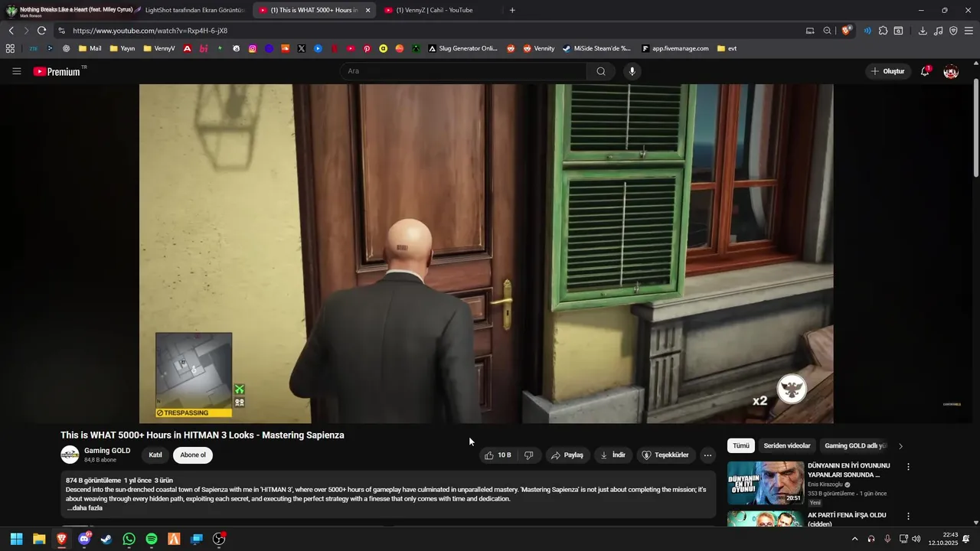Open X (Twitter) bookmark icon

(302, 48)
